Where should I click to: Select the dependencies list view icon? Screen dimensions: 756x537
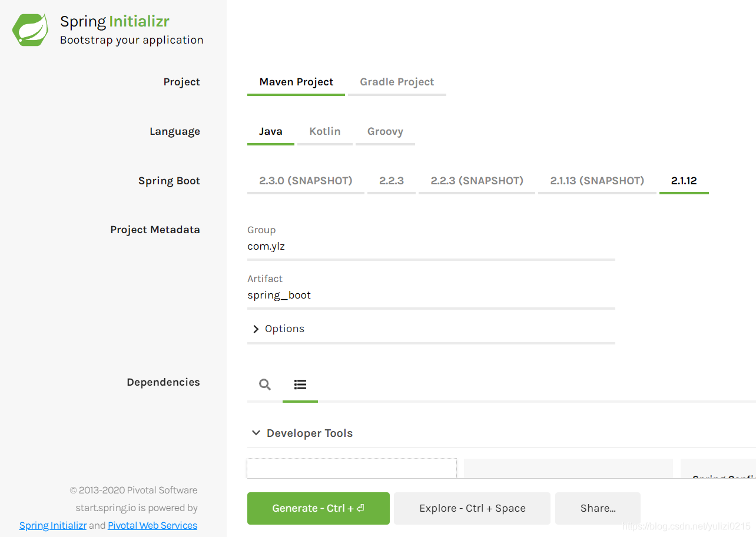click(300, 384)
